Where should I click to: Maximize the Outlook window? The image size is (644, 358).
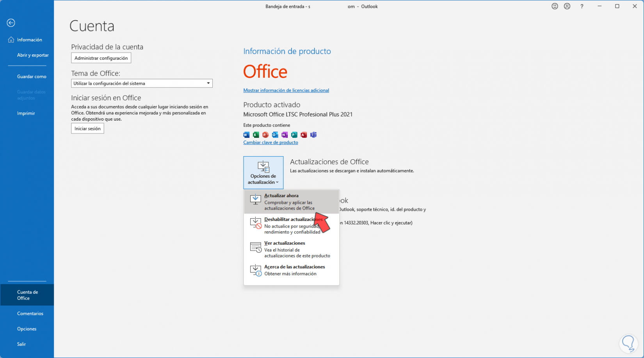click(617, 6)
